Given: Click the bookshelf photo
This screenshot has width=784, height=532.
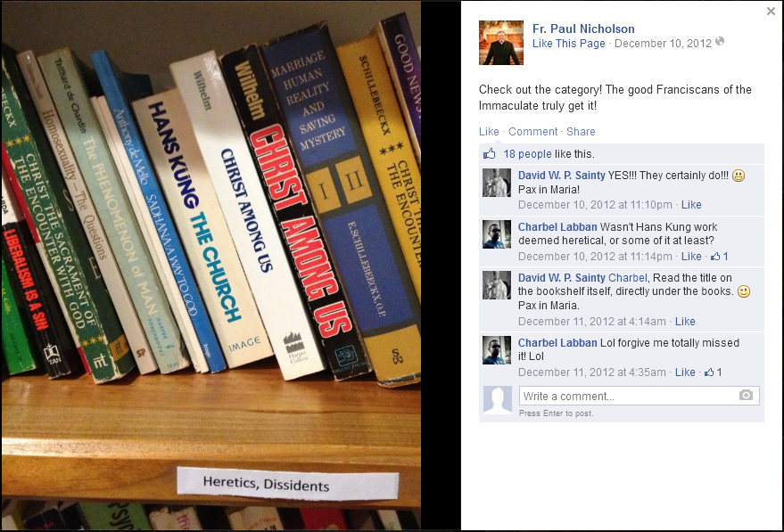Looking at the screenshot, I should tap(210, 266).
